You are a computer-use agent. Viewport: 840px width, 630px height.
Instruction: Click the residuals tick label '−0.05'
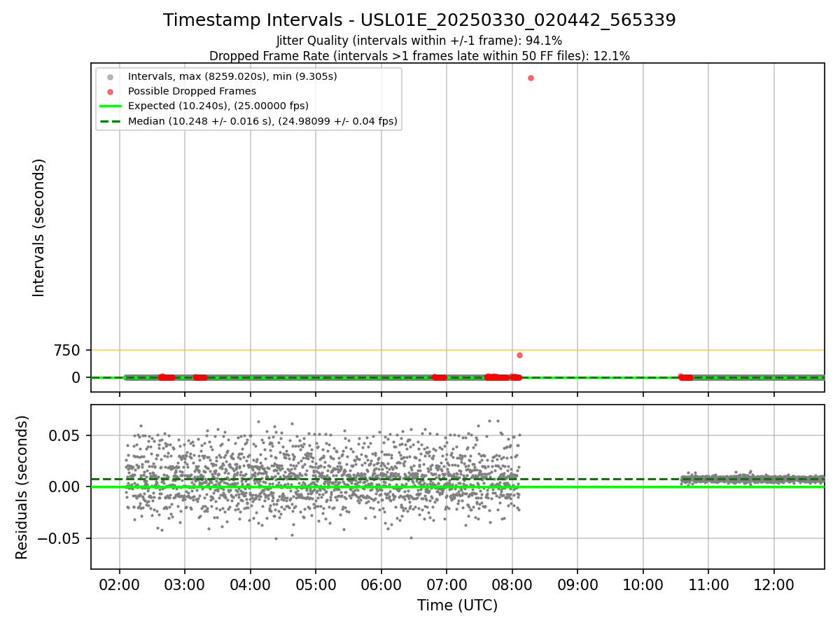(60, 538)
